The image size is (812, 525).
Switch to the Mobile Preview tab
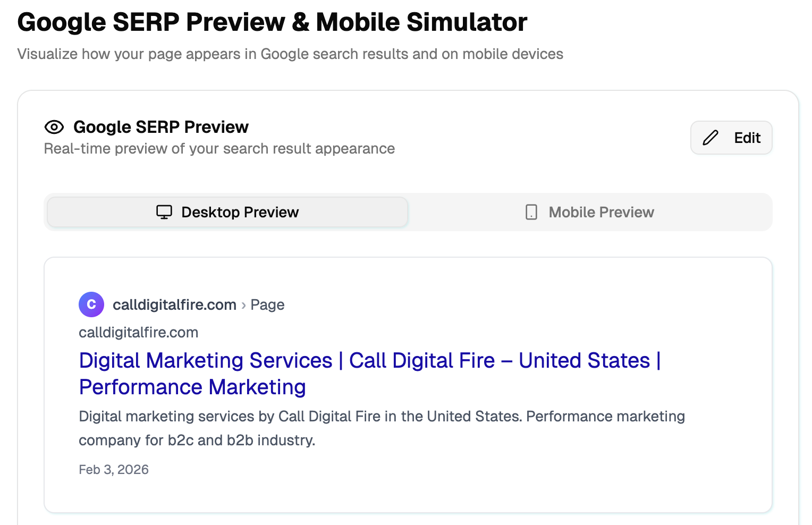[x=590, y=212]
